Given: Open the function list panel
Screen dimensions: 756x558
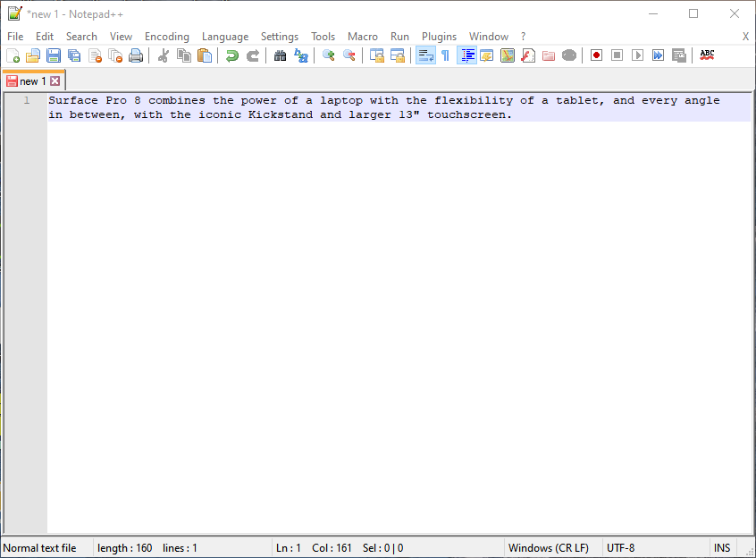Looking at the screenshot, I should click(x=528, y=56).
